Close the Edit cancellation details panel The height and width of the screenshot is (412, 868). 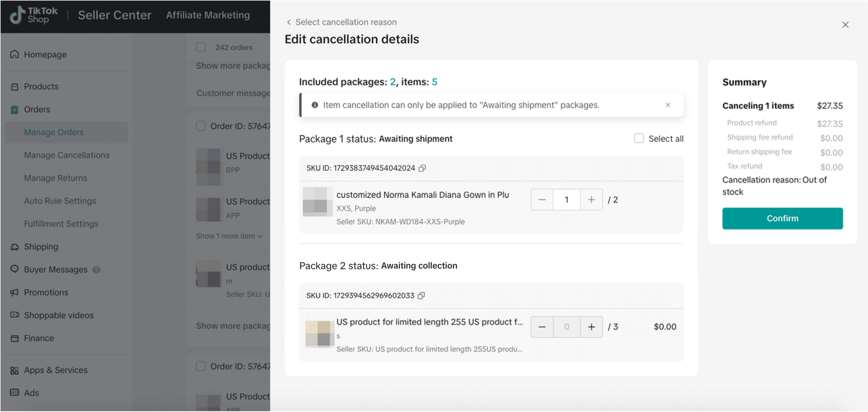coord(845,25)
